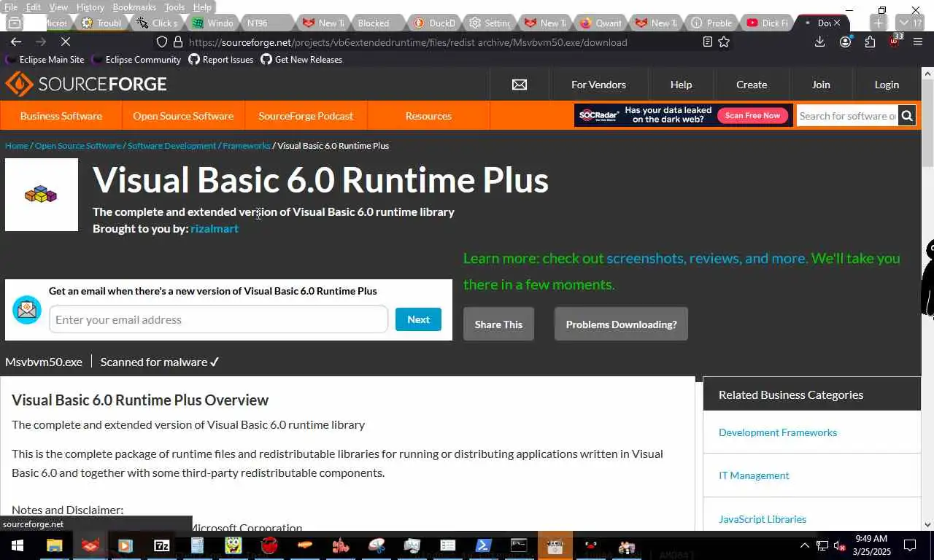934x560 pixels.
Task: Open the Tools menu
Action: click(x=174, y=7)
